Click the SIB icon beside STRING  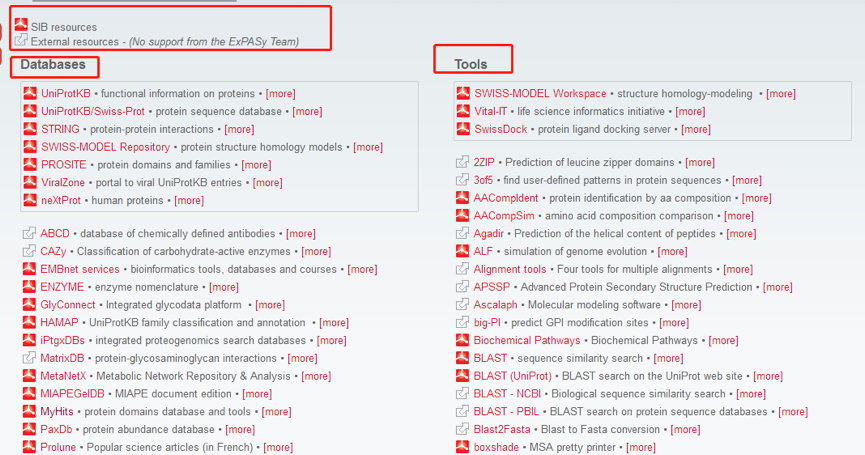[x=30, y=129]
